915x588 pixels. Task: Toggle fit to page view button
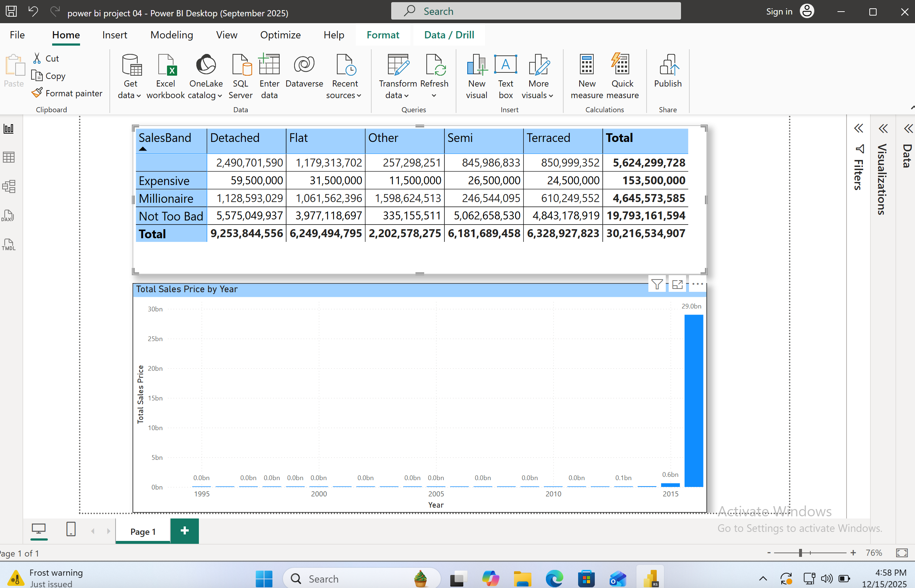pos(902,553)
